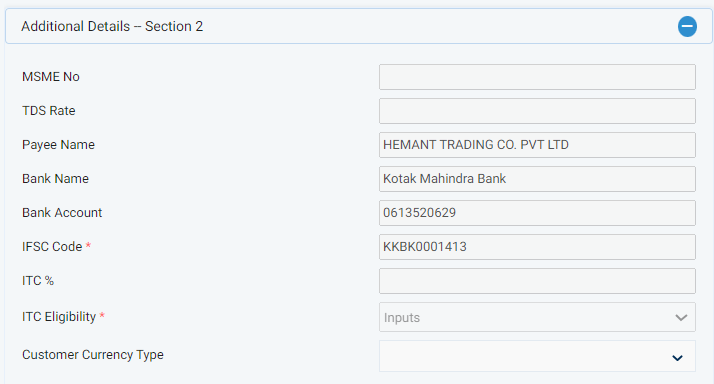Click the TDS Rate label text
The height and width of the screenshot is (384, 714).
click(x=49, y=111)
